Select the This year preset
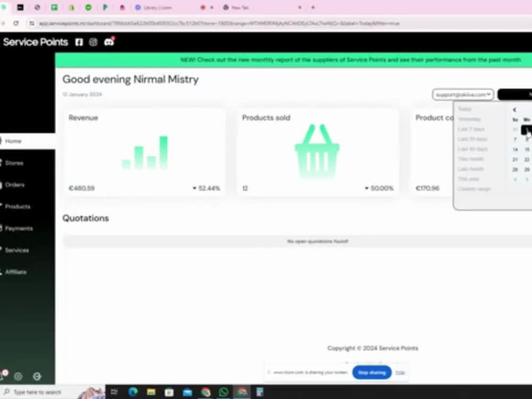532x399 pixels. click(x=468, y=179)
